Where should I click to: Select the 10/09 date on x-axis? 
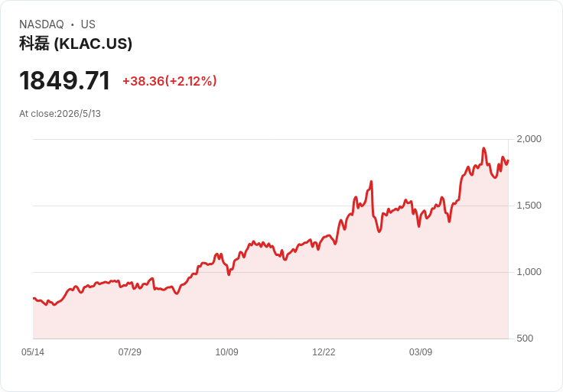(x=226, y=352)
